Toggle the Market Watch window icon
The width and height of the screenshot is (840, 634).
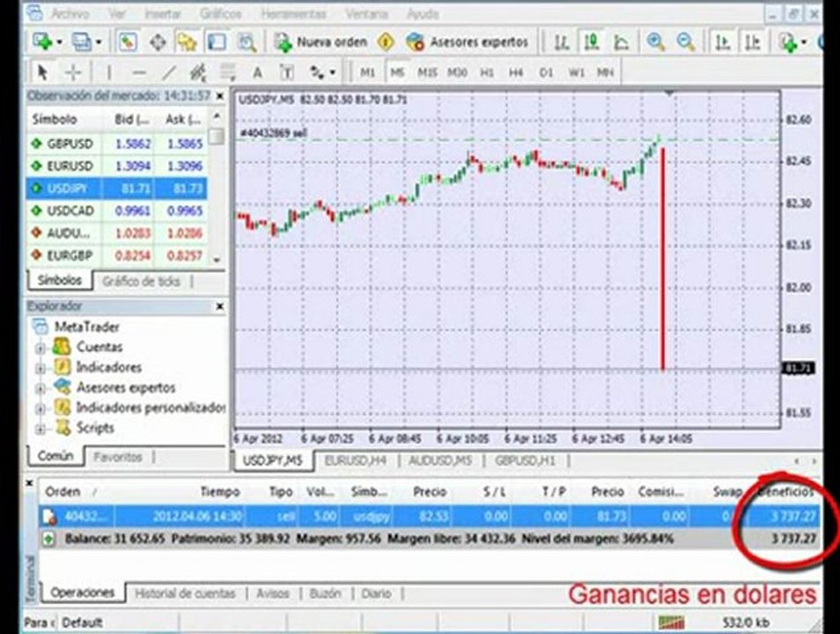[128, 41]
